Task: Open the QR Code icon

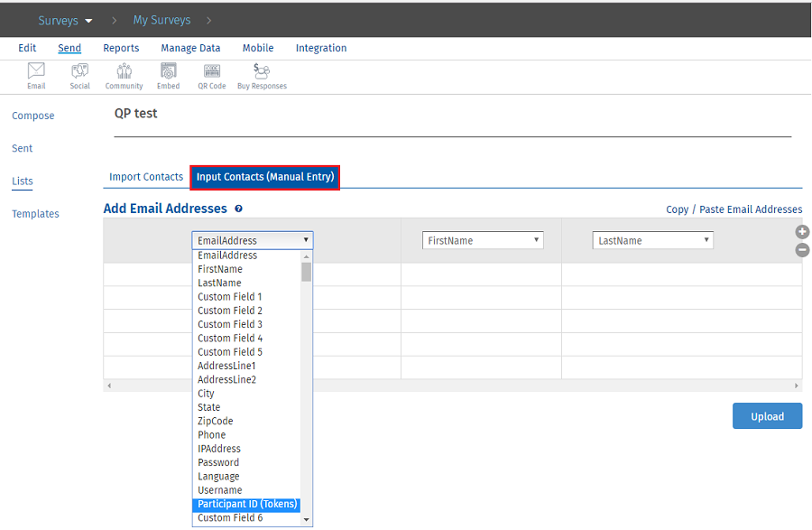Action: coord(212,72)
